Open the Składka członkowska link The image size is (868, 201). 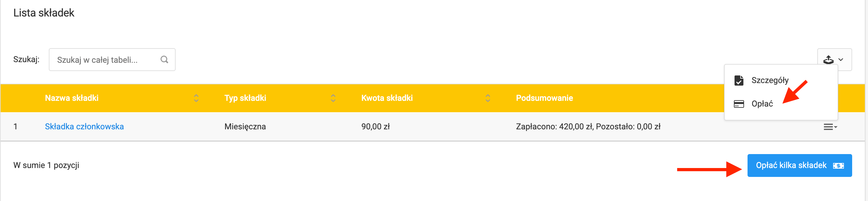pos(84,126)
